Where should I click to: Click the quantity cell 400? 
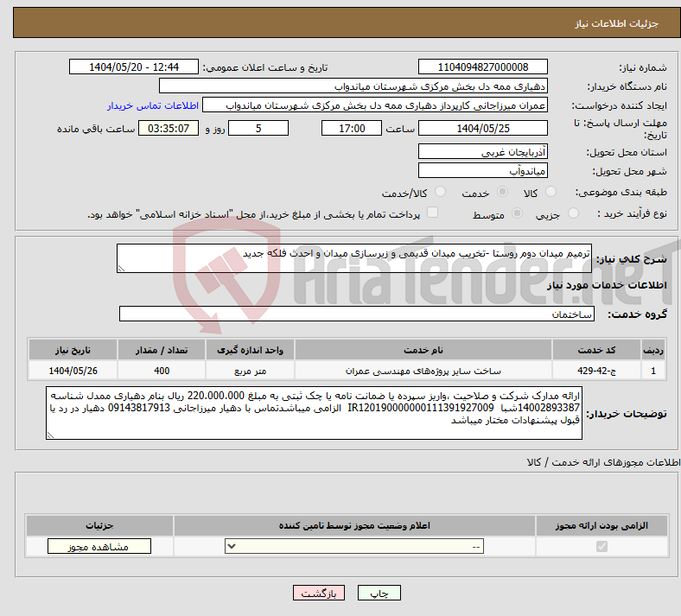162,371
